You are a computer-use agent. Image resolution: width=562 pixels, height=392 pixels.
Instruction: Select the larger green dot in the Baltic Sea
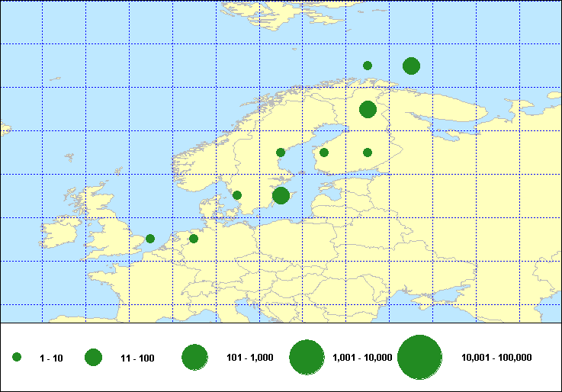(281, 195)
